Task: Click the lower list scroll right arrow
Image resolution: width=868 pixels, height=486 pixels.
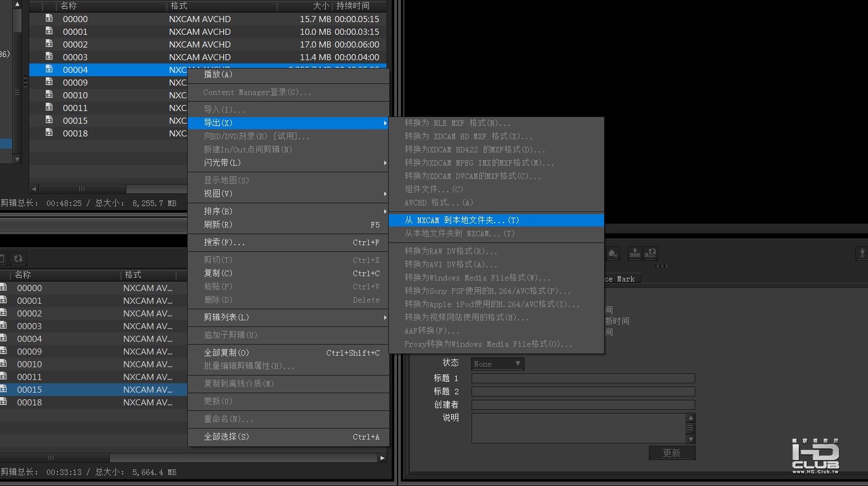Action: 382,458
